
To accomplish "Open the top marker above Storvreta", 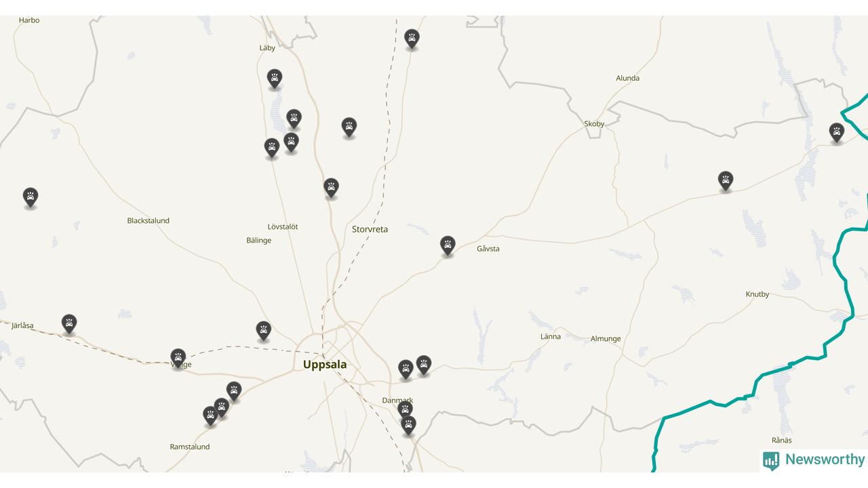I will (x=412, y=39).
